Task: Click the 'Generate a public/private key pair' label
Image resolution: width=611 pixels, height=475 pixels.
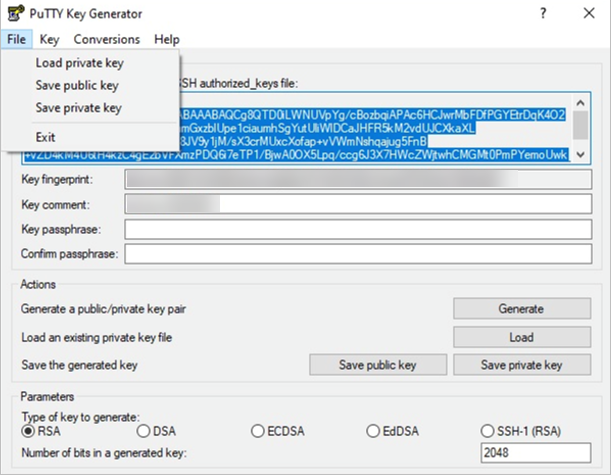Action: point(103,309)
